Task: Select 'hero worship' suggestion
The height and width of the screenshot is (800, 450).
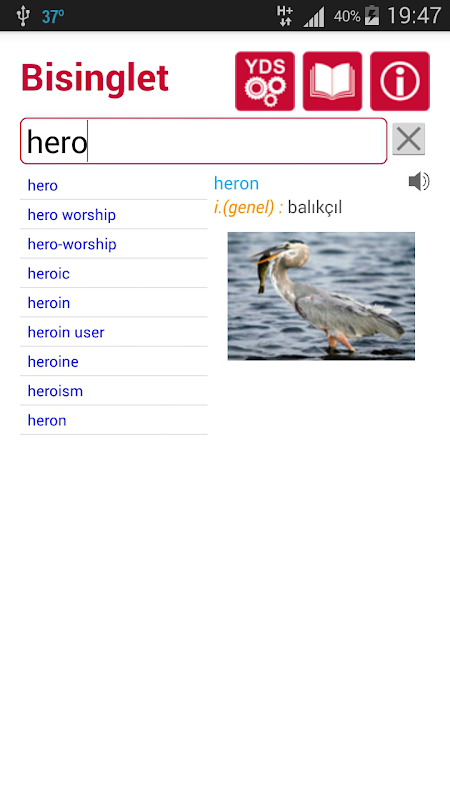Action: coord(113,215)
